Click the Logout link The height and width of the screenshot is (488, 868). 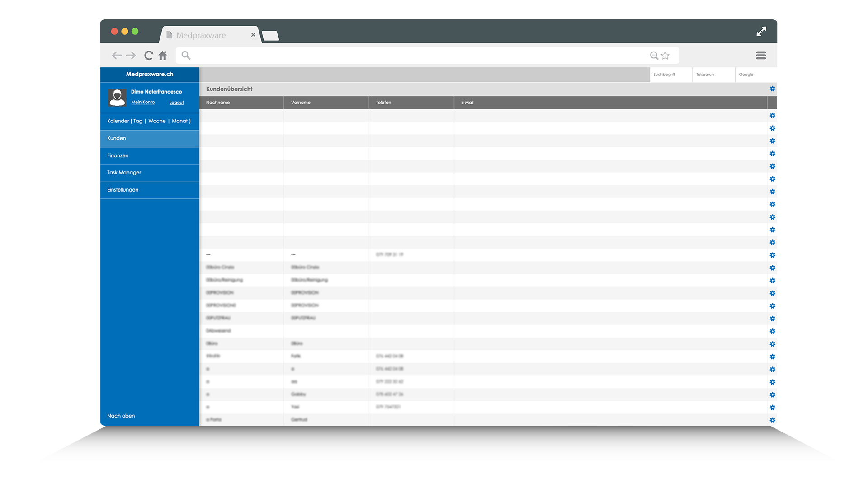177,102
